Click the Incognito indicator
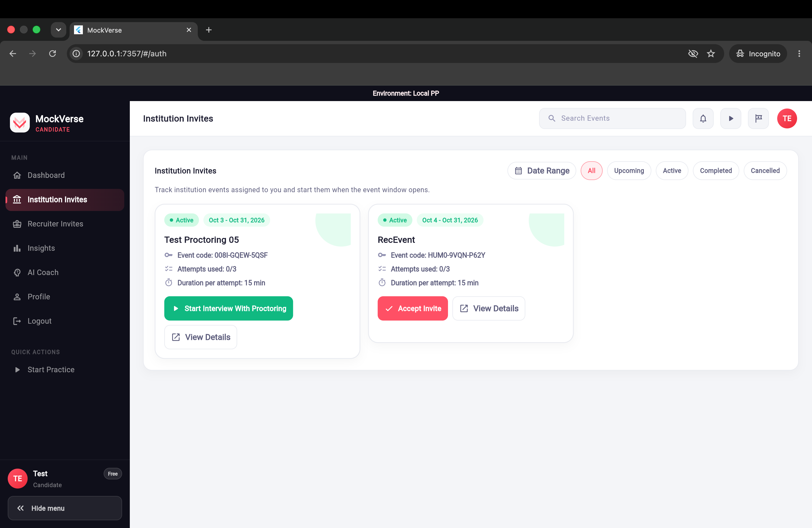 [758, 54]
